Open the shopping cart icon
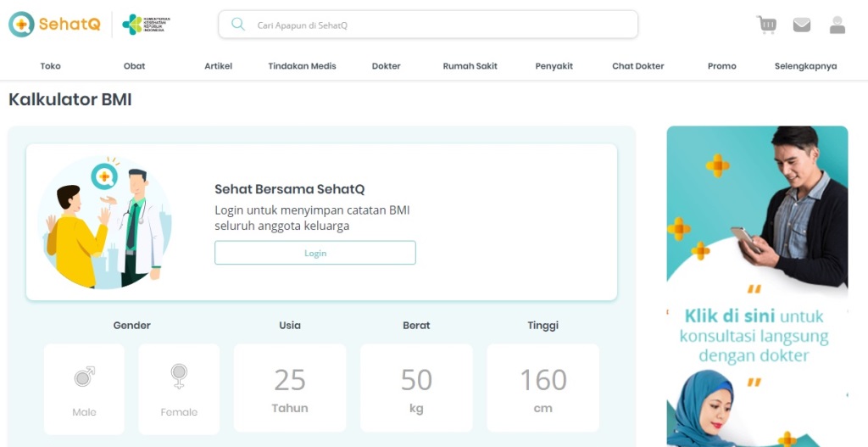This screenshot has height=447, width=868. click(x=766, y=25)
